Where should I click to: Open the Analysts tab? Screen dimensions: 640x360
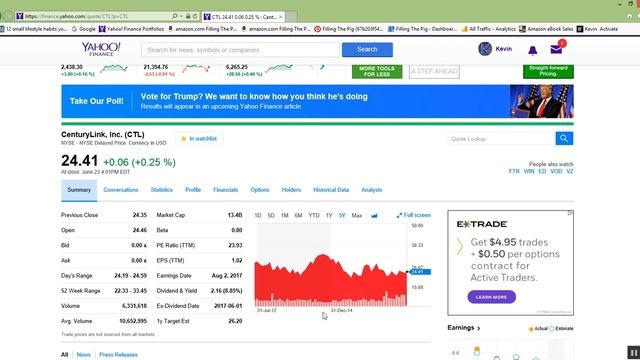coord(371,190)
